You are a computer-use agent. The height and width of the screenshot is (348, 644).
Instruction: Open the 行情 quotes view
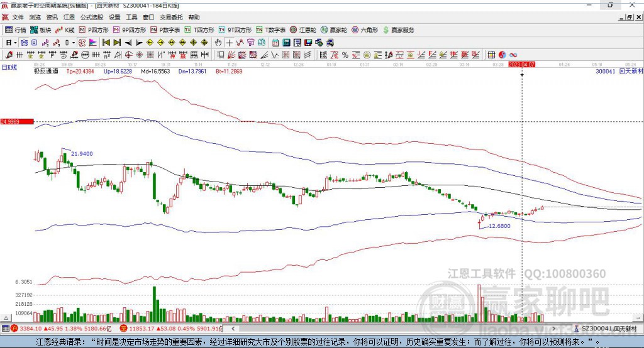pyautogui.click(x=16, y=30)
